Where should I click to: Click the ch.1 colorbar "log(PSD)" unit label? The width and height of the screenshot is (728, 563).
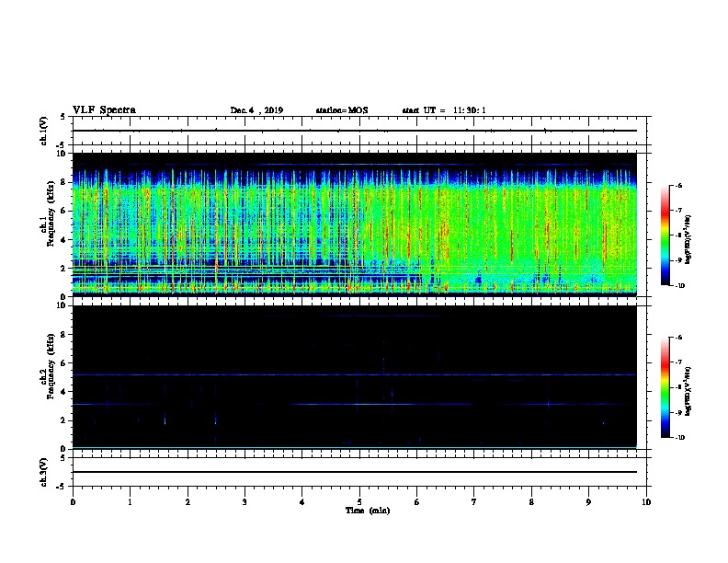pos(688,240)
